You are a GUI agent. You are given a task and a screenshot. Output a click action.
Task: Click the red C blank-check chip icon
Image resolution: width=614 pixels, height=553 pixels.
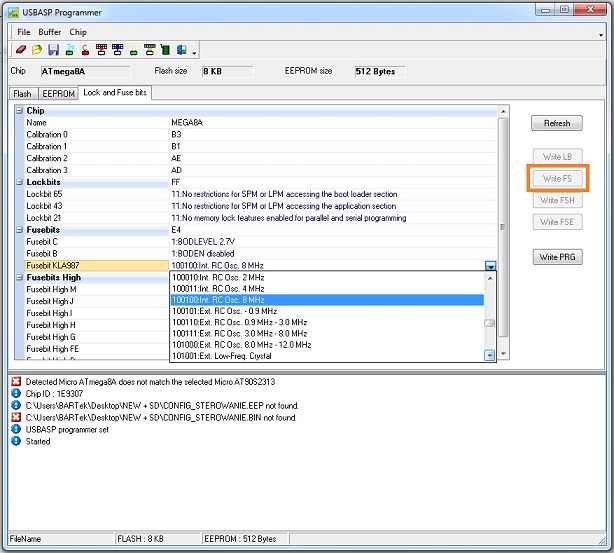pos(85,50)
